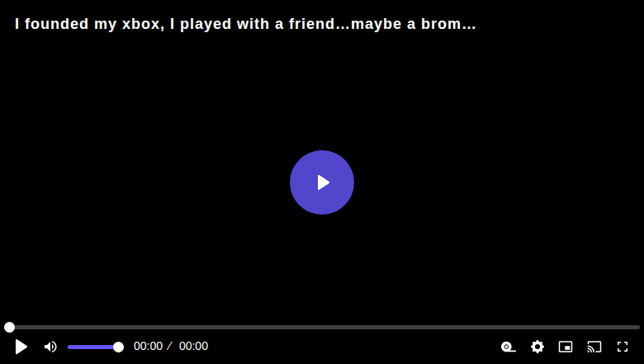Click the current time 00:00 display
The height and width of the screenshot is (364, 644).
click(148, 347)
